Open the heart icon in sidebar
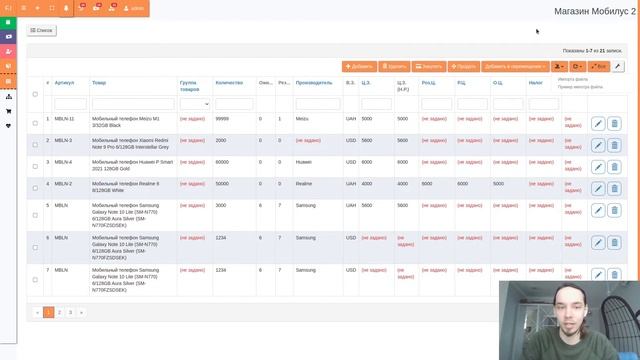The image size is (640, 360). tap(8, 126)
